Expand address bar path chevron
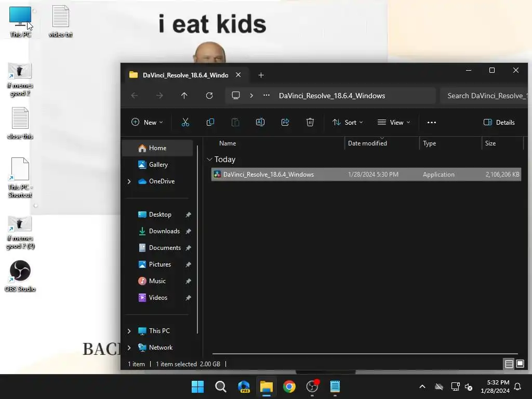Image resolution: width=532 pixels, height=399 pixels. click(251, 96)
